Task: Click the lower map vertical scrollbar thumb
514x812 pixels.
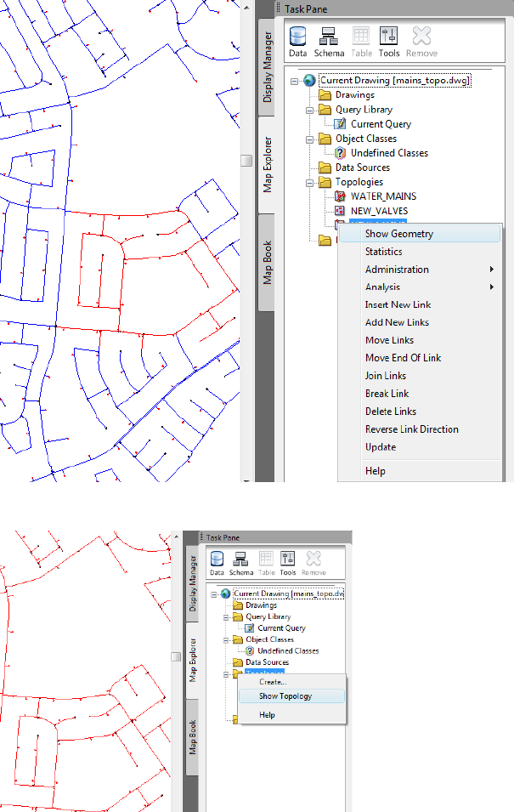Action: (176, 656)
